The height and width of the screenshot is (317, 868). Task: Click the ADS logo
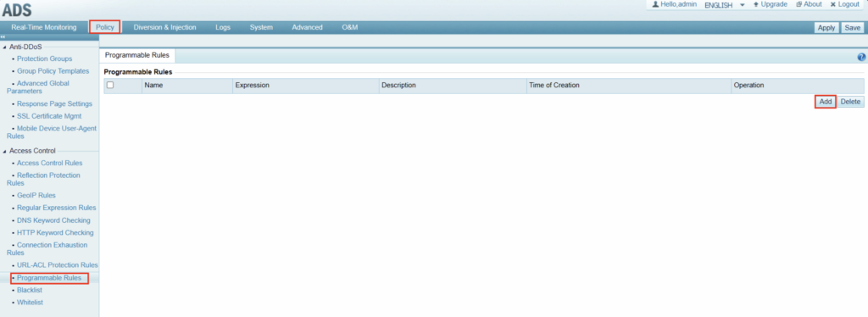coord(17,10)
